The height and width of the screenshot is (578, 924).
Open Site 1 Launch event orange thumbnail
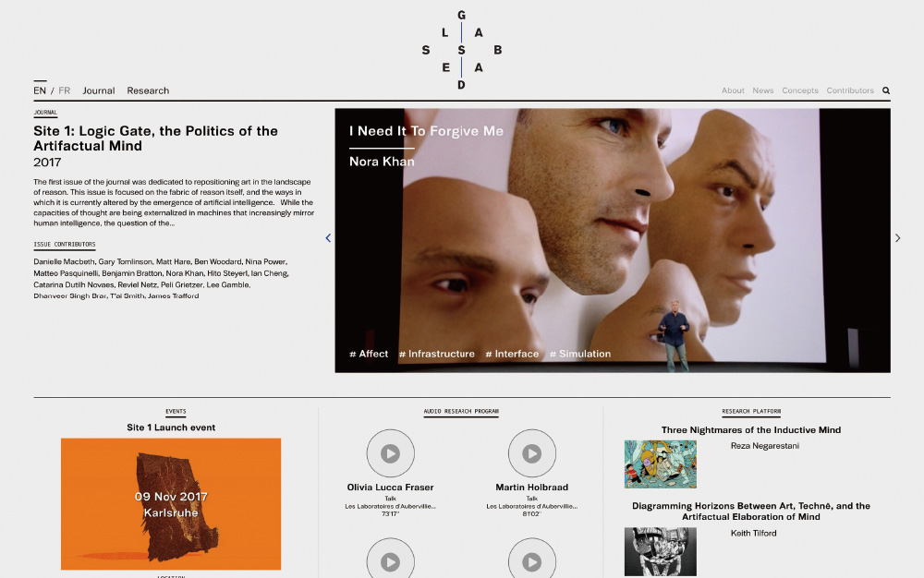coord(171,504)
